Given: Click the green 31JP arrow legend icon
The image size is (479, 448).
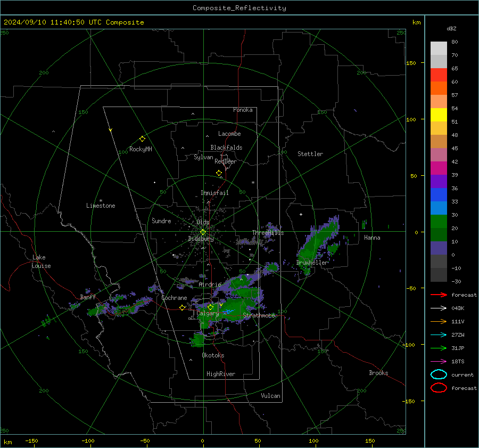Looking at the screenshot, I should click(x=439, y=348).
